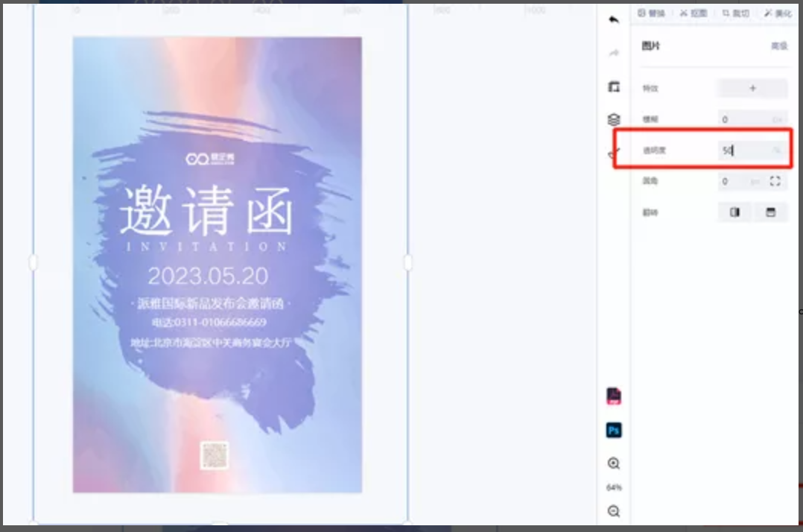Image resolution: width=803 pixels, height=532 pixels.
Task: Export design as PDF icon
Action: (614, 396)
